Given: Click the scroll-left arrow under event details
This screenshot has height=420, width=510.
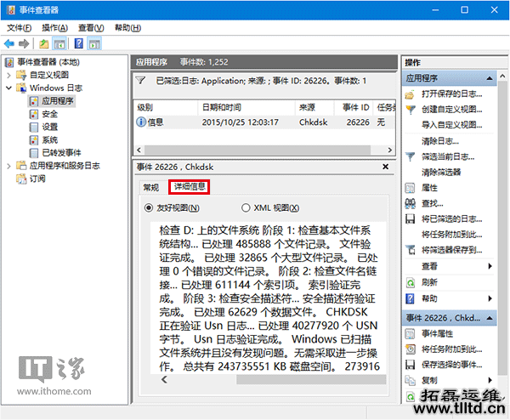Looking at the screenshot, I should (164, 379).
